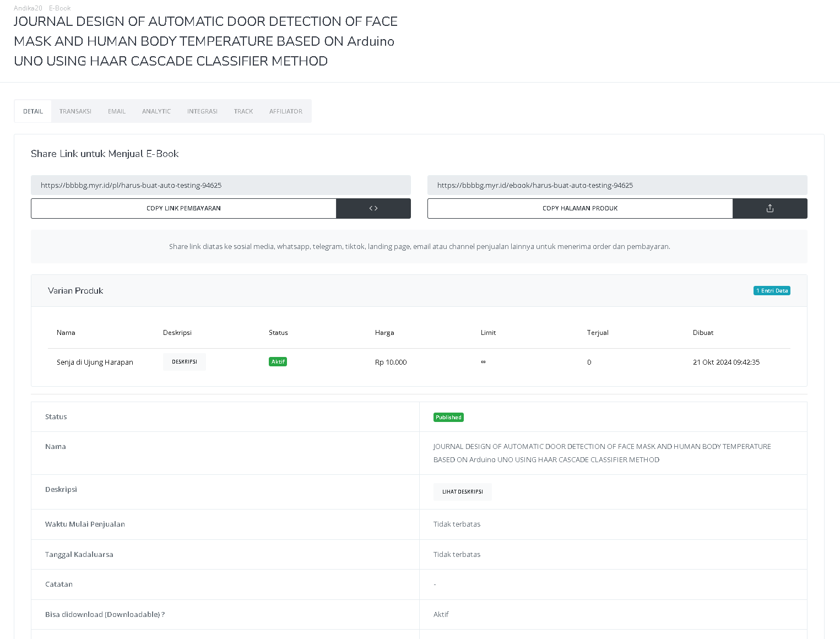Switch to the Transaksi tab

pos(75,111)
